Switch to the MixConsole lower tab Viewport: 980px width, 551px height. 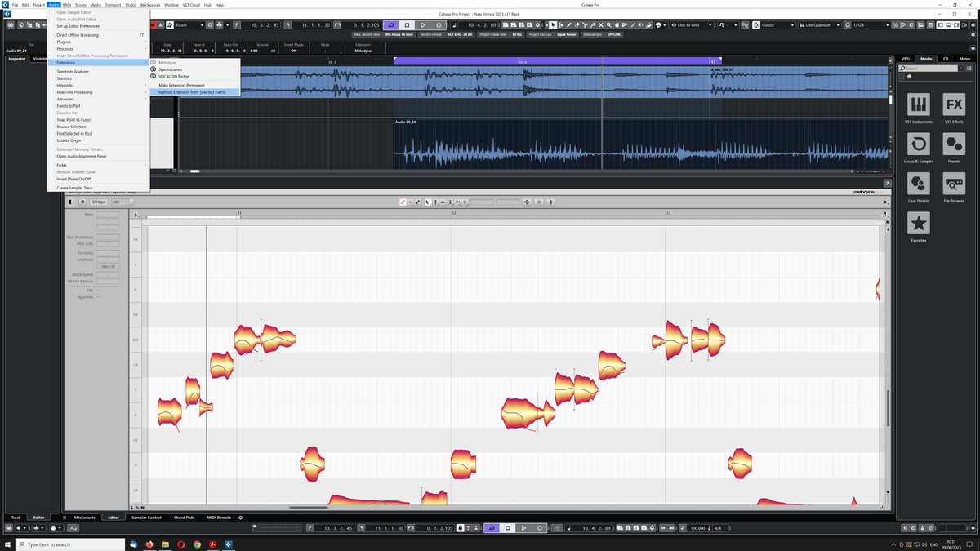84,518
